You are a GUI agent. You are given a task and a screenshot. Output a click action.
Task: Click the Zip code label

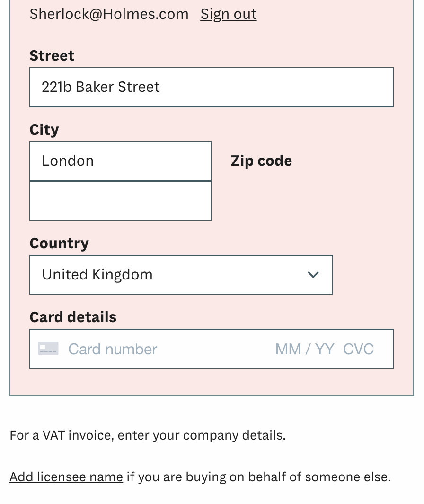(261, 161)
